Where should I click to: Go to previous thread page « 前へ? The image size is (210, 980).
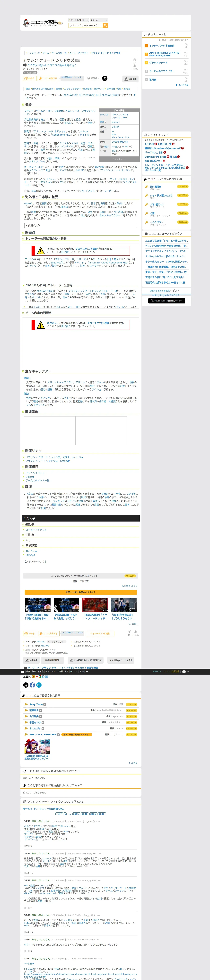coord(59,814)
